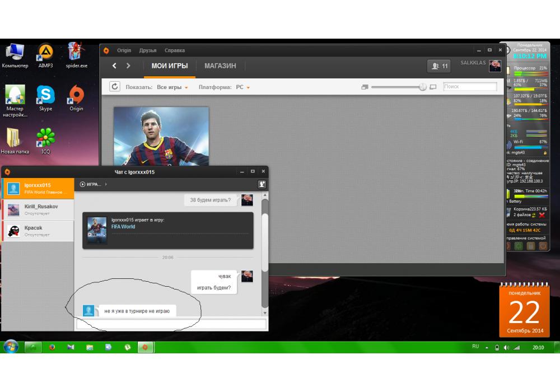Image resolution: width=560 pixels, height=392 pixels.
Task: Click the game tile size slider
Action: point(398,87)
